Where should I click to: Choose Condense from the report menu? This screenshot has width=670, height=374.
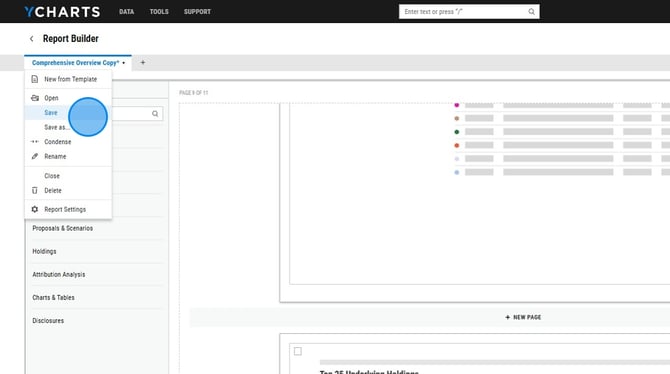coord(68,141)
